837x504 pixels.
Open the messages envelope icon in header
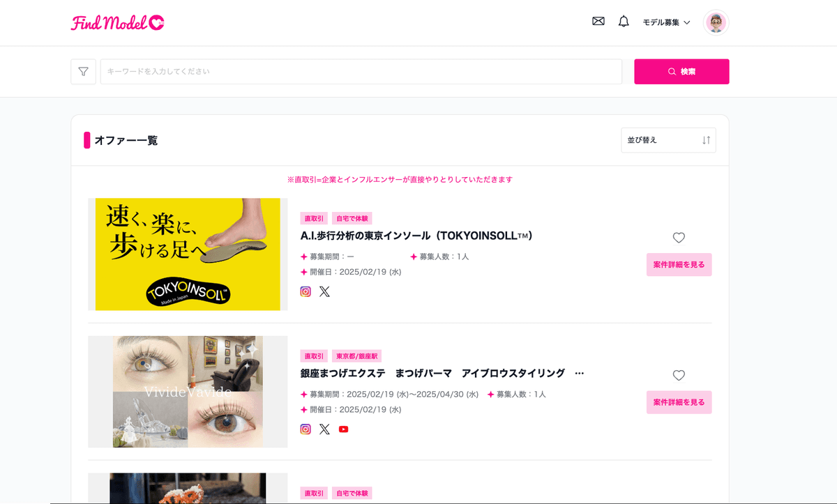(x=598, y=21)
